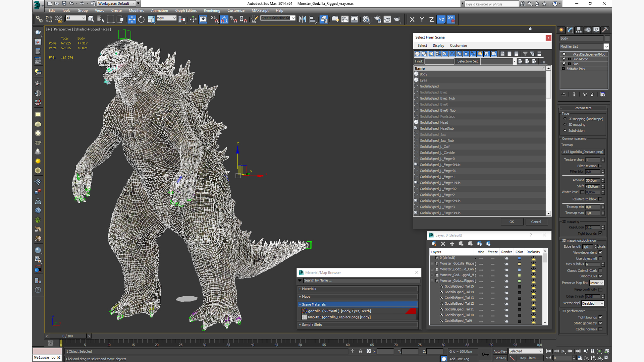Screen dimensions: 644x362
Task: Click the Undo arrow in title bar
Action: 71,4
